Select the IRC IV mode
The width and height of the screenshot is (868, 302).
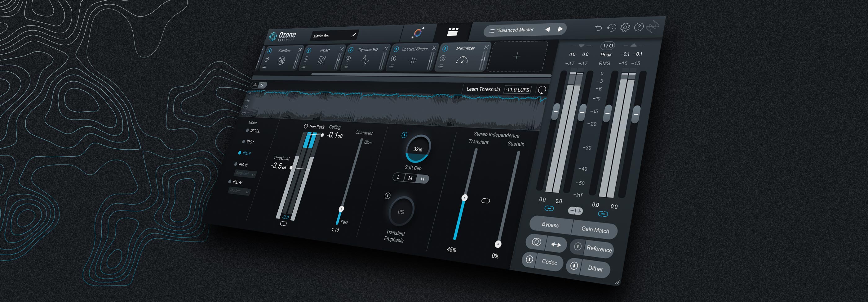(x=236, y=182)
